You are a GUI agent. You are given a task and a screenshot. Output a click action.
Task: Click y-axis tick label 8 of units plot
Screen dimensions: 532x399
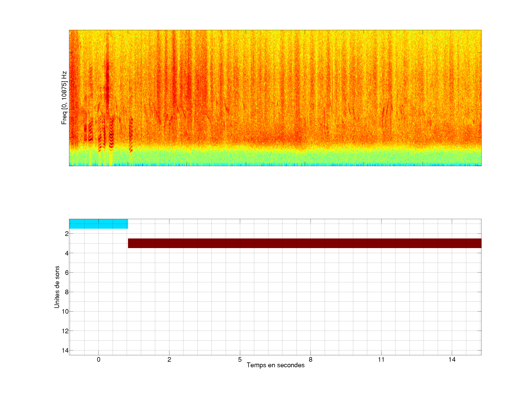coord(67,292)
